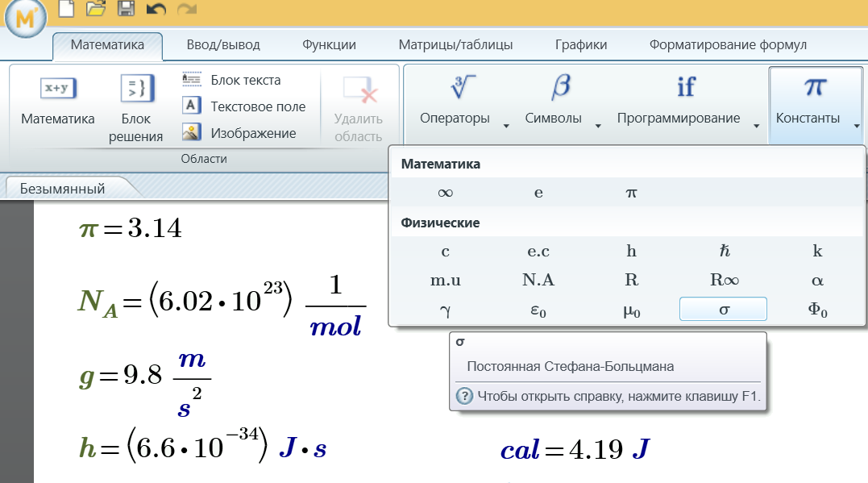Insert the N.A Avogadro constant
Image resolution: width=868 pixels, height=483 pixels.
point(538,281)
